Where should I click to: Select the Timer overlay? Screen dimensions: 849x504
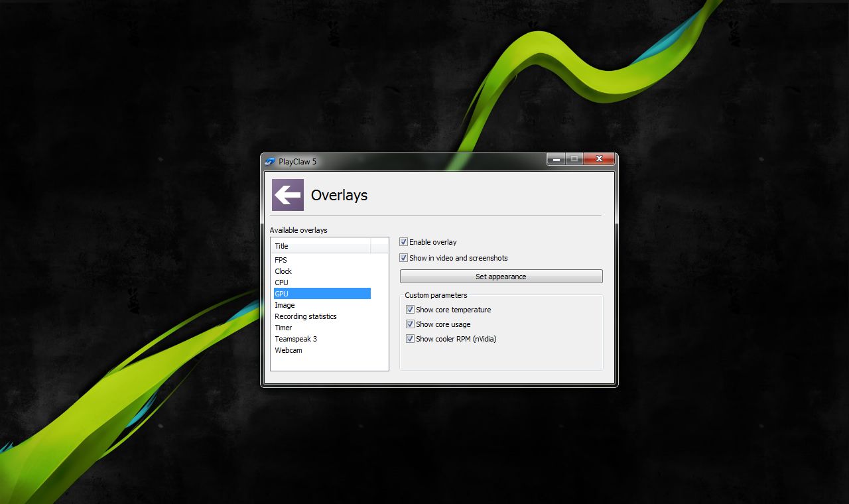(x=322, y=328)
